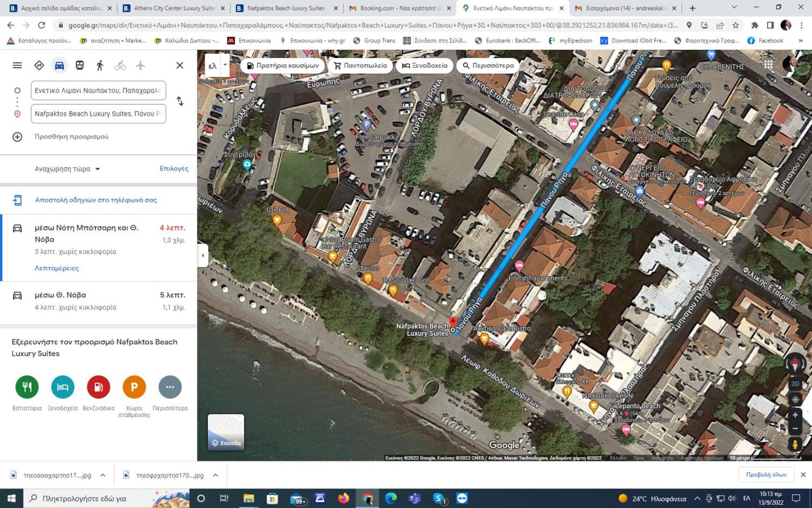Expand the language selector dropdown on map

[225, 65]
